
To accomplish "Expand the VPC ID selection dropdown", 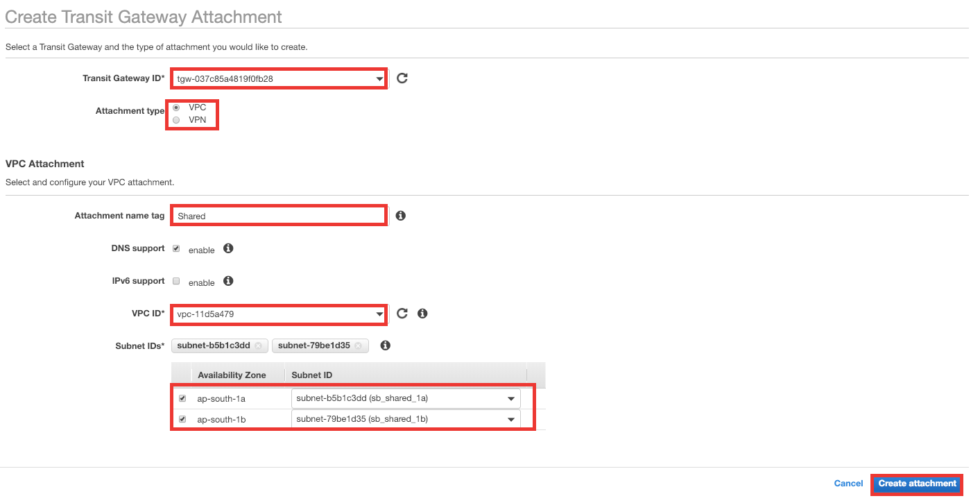I will pos(377,313).
